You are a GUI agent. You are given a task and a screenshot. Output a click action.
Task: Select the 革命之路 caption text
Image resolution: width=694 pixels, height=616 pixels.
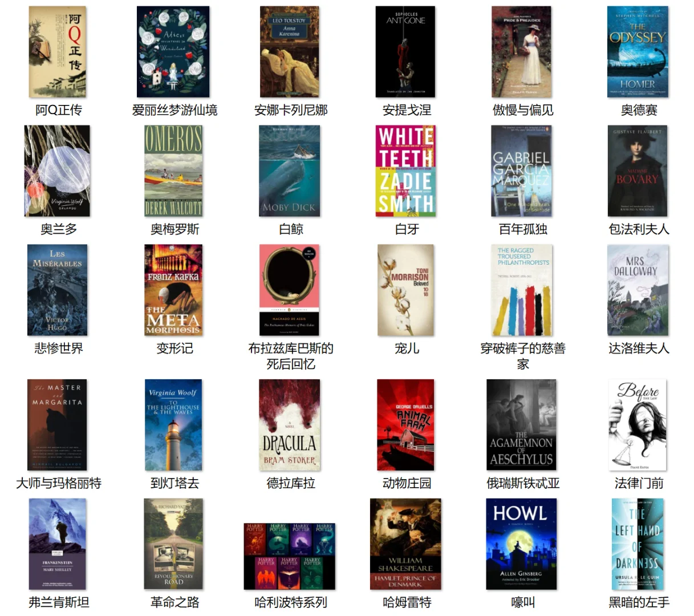pos(174,602)
